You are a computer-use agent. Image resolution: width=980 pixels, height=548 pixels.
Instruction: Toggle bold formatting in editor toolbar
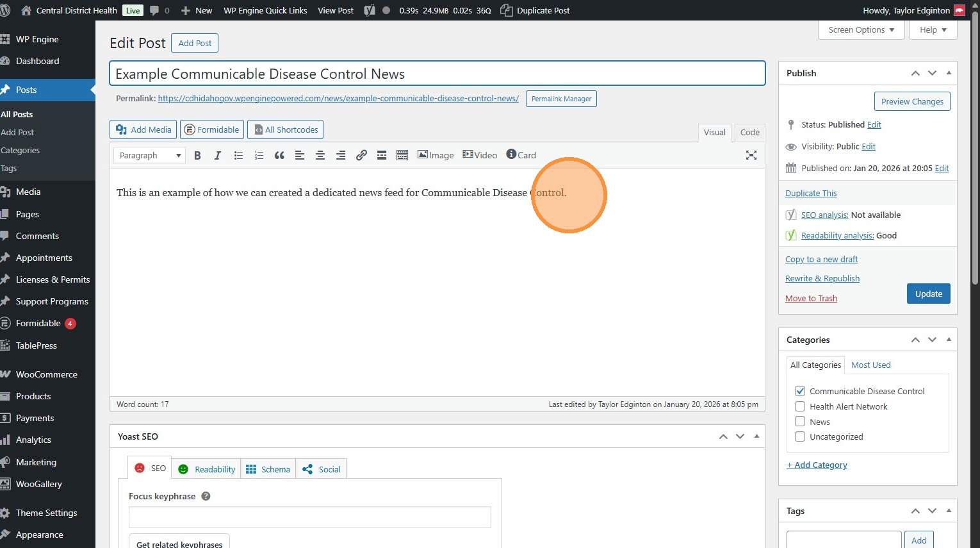(197, 155)
